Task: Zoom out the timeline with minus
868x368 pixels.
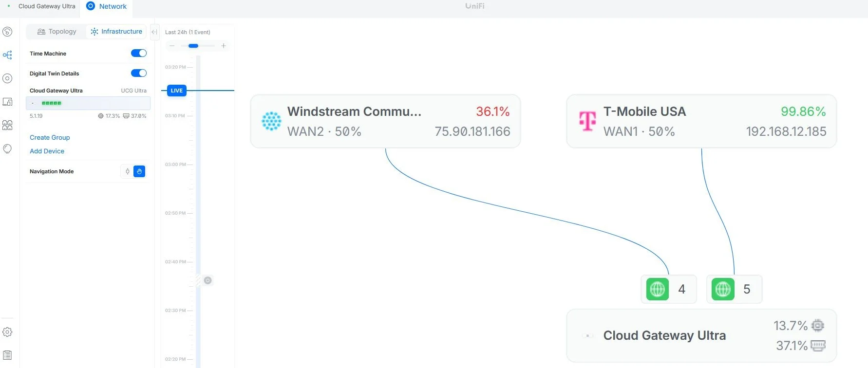Action: [x=172, y=46]
